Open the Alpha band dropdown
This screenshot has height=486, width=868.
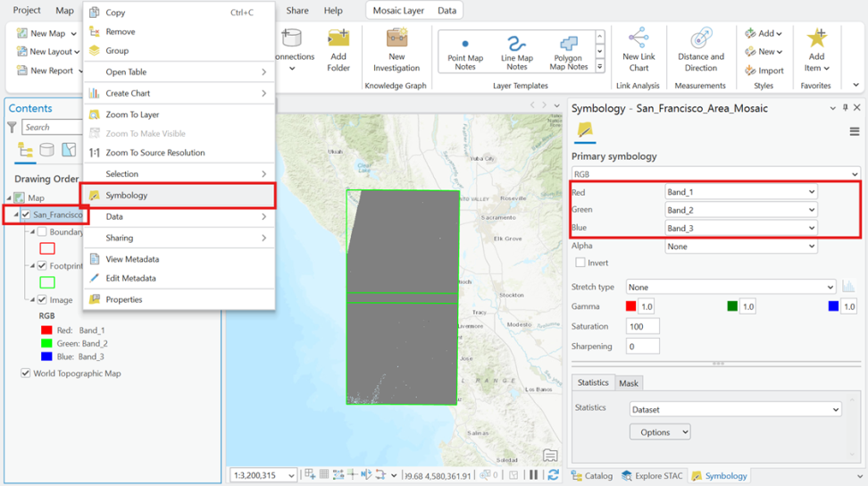click(740, 247)
